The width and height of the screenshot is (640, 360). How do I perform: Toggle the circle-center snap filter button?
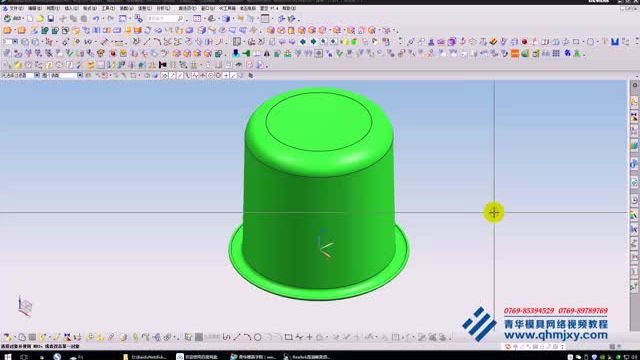click(211, 76)
